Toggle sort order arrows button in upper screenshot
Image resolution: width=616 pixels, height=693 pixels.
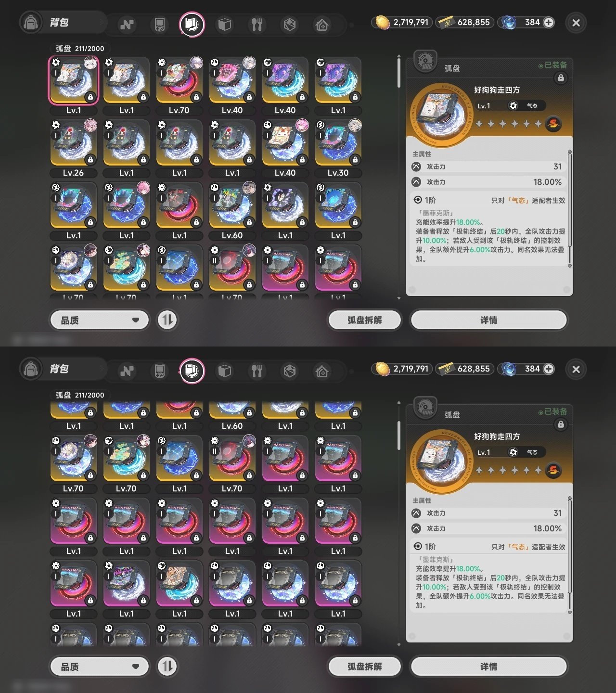pyautogui.click(x=167, y=320)
